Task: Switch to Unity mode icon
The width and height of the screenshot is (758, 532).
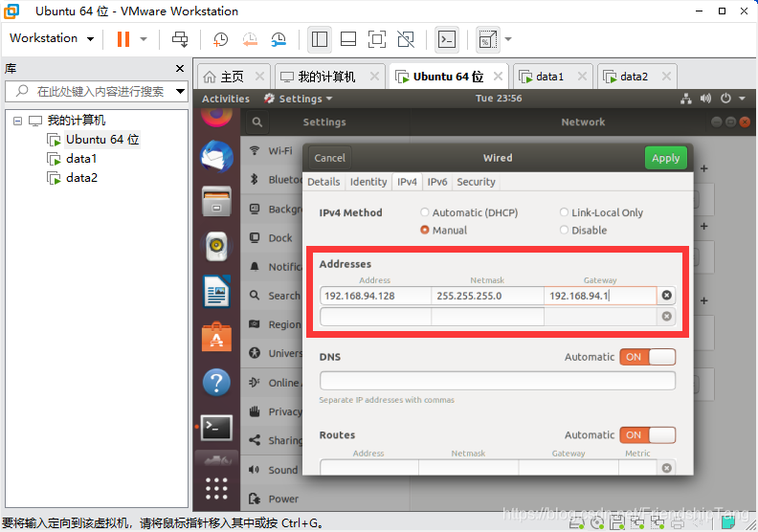Action: click(x=406, y=39)
